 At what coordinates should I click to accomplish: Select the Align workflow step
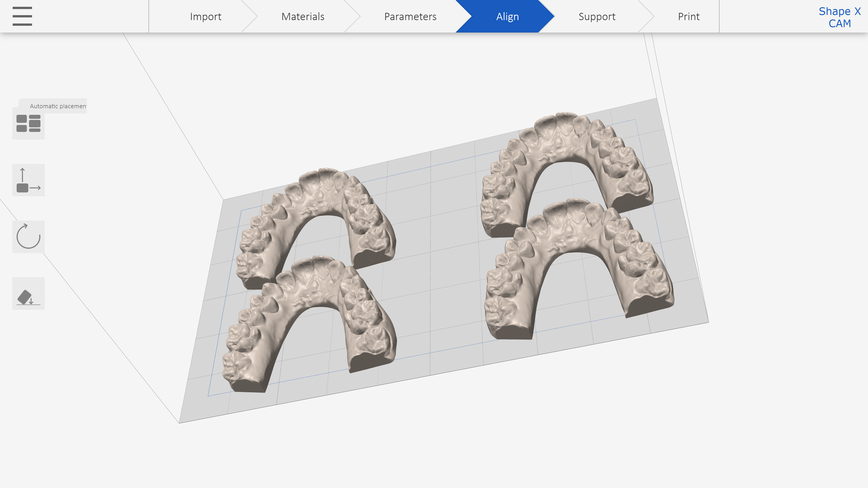point(507,16)
